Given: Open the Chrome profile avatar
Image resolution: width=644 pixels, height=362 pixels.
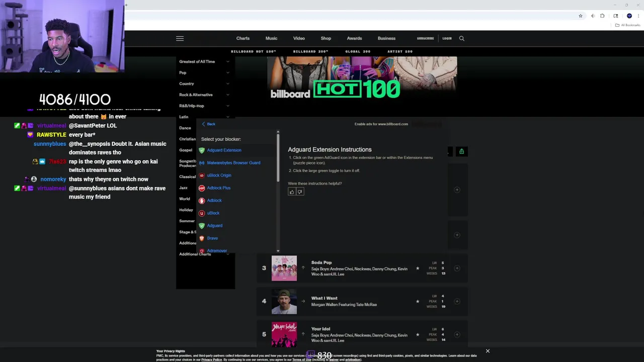Looking at the screenshot, I should click(x=629, y=16).
